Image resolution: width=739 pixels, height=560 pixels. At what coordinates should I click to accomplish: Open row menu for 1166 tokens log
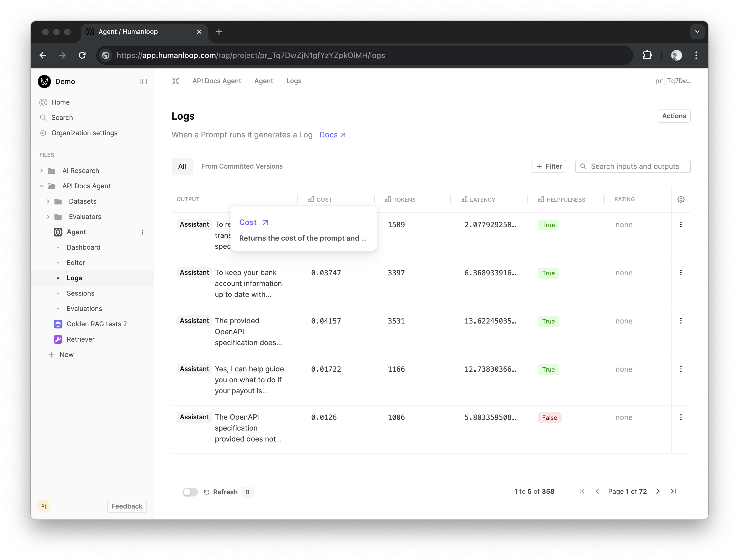[x=681, y=369]
